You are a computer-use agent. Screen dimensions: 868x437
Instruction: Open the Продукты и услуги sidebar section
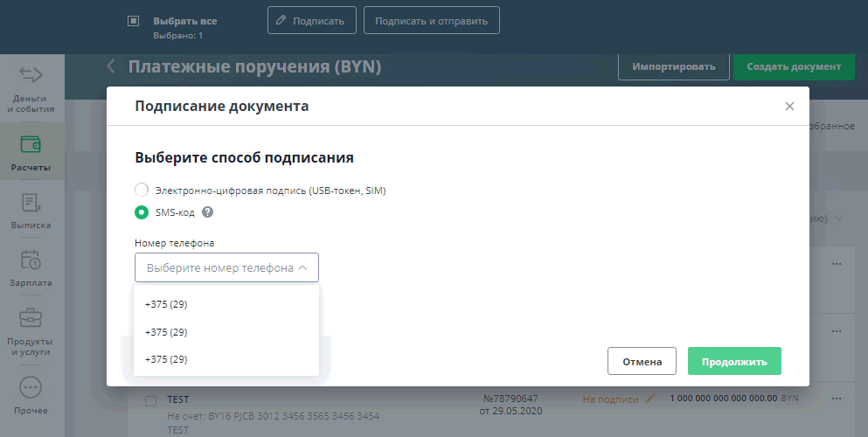click(x=31, y=332)
